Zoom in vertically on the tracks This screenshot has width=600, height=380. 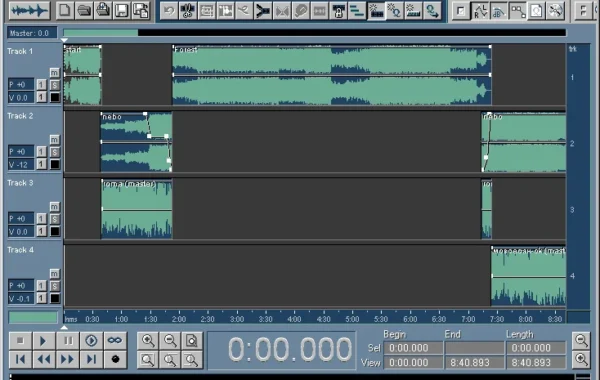pos(581,359)
